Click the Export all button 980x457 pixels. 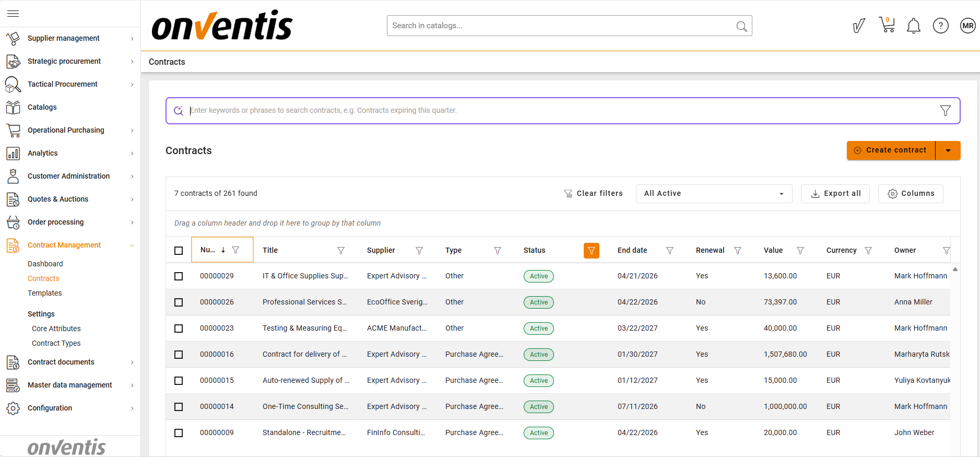coord(835,194)
